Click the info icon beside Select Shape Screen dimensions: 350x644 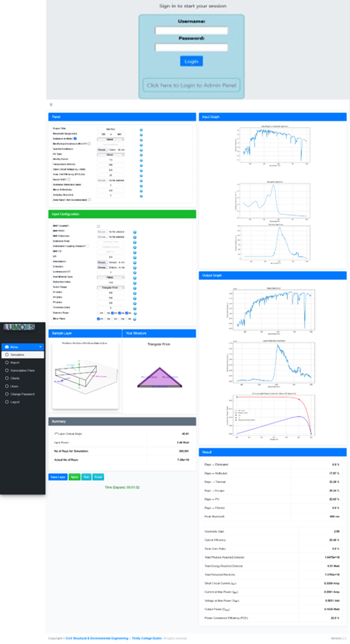135,288
